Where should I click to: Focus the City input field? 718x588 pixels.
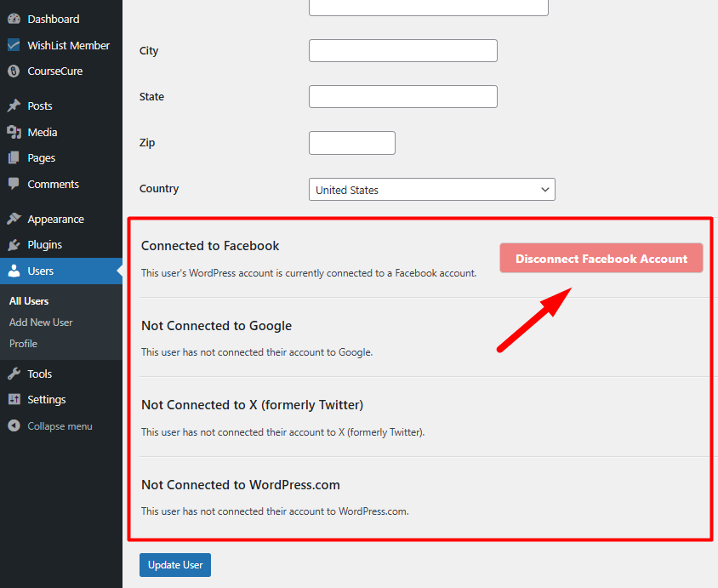point(403,51)
